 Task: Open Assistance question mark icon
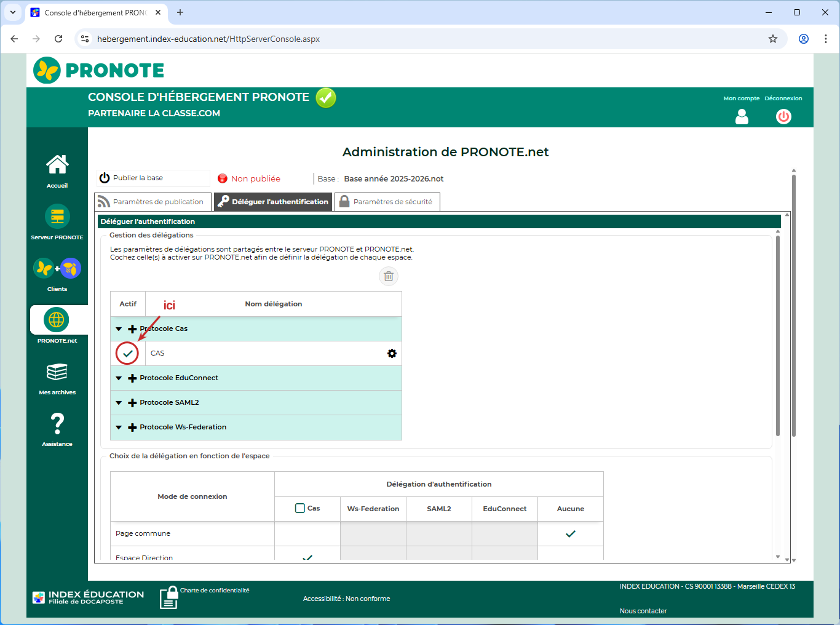coord(57,423)
